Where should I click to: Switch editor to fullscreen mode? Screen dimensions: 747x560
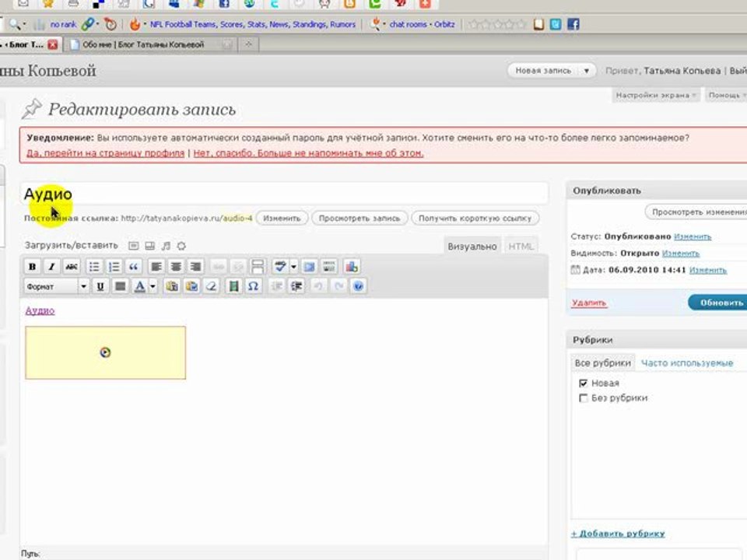[309, 267]
